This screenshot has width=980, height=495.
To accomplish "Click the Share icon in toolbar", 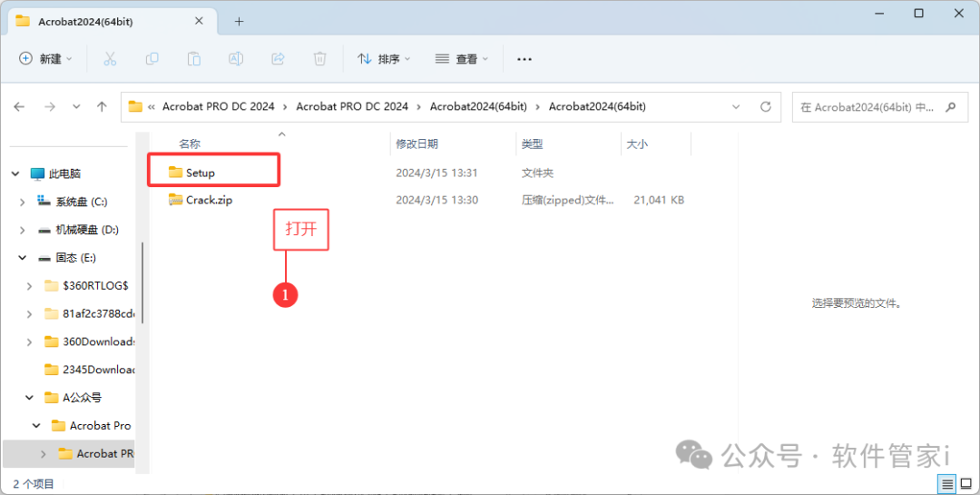I will click(x=278, y=59).
